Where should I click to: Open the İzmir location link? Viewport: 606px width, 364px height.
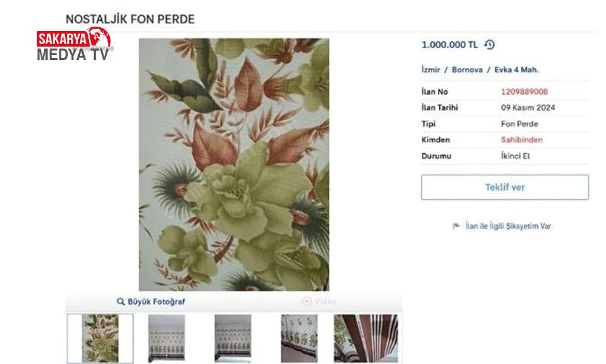pos(430,70)
